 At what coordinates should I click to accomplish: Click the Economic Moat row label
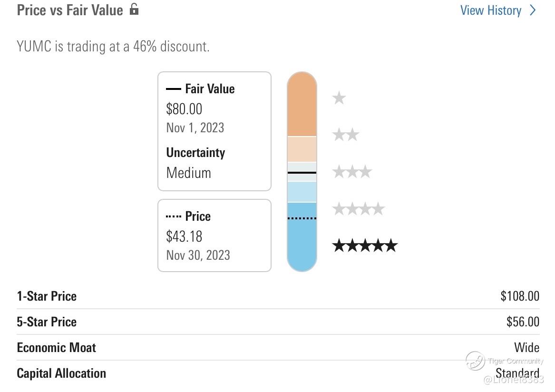56,347
